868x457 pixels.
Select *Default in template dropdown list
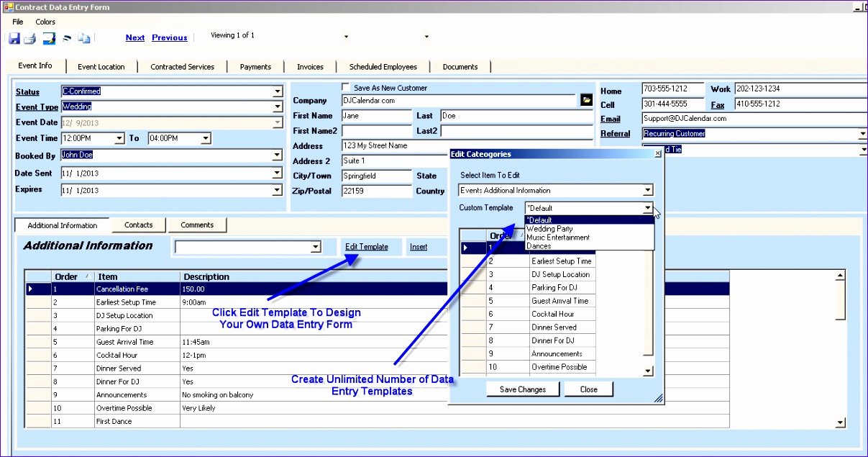coord(590,220)
